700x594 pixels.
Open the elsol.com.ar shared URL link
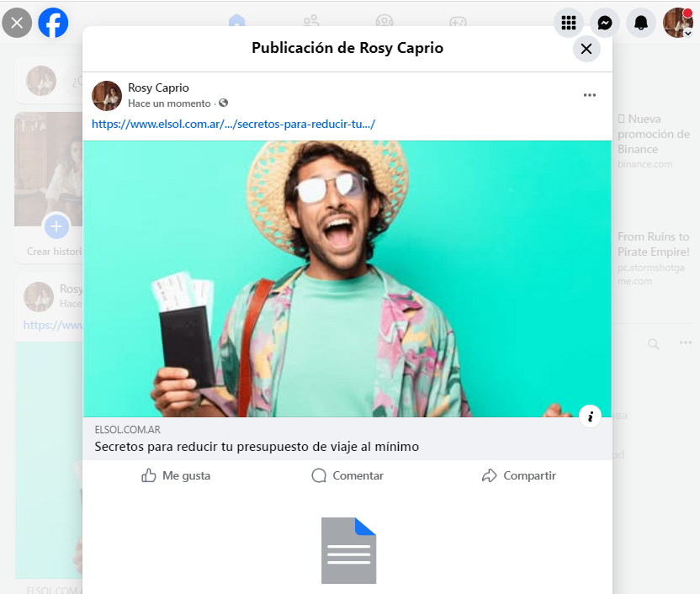[233, 124]
